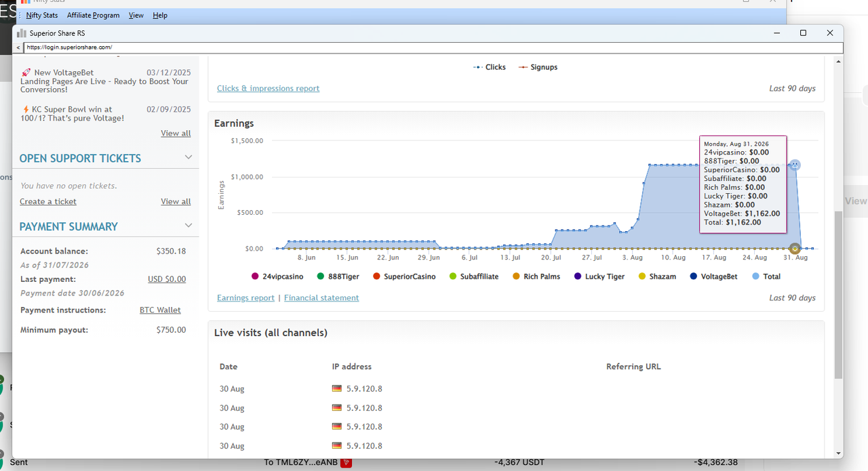Screen dimensions: 868x471
Task: Toggle the Subaffiliate series in Earnings legend
Action: (x=473, y=277)
